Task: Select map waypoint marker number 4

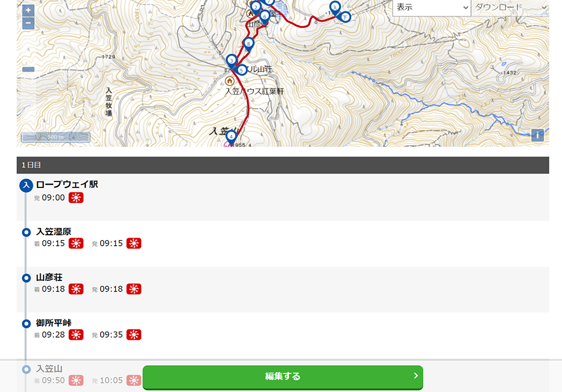Action: (231, 137)
